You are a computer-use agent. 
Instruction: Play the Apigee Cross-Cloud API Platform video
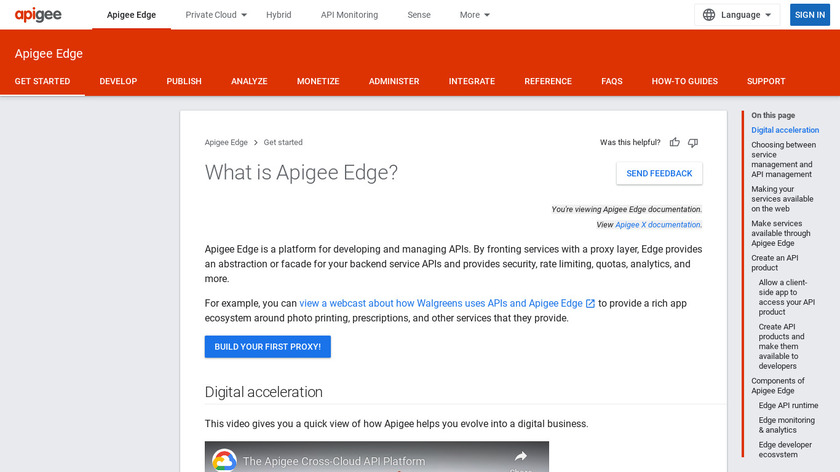[x=377, y=458]
